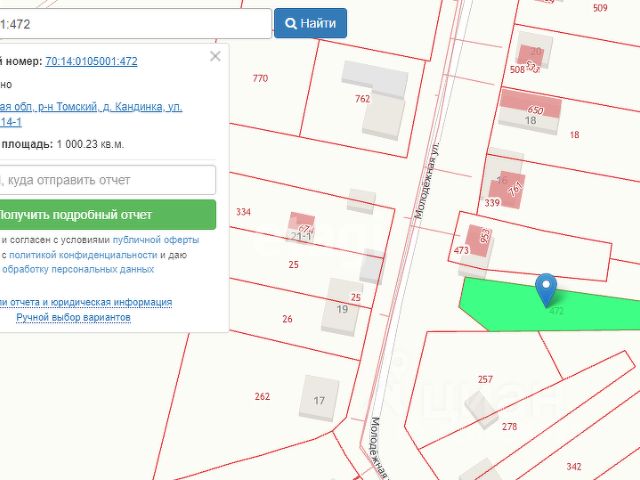Screen dimensions: 640x480
Task: Open публичной оферты link
Action: (x=156, y=240)
